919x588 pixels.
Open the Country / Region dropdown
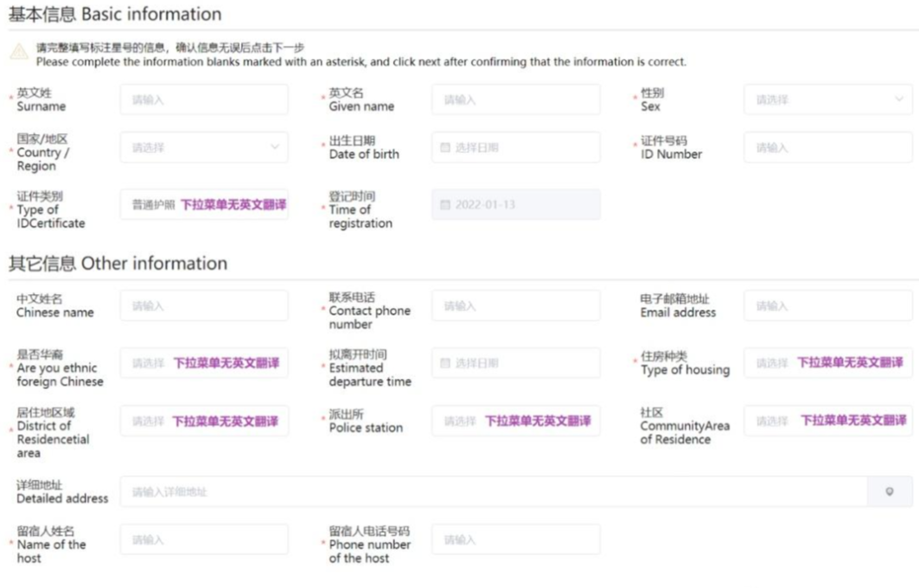tap(204, 148)
